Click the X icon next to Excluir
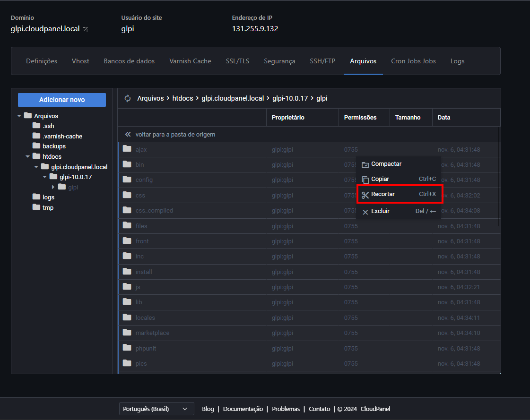The width and height of the screenshot is (530, 420). pyautogui.click(x=365, y=212)
